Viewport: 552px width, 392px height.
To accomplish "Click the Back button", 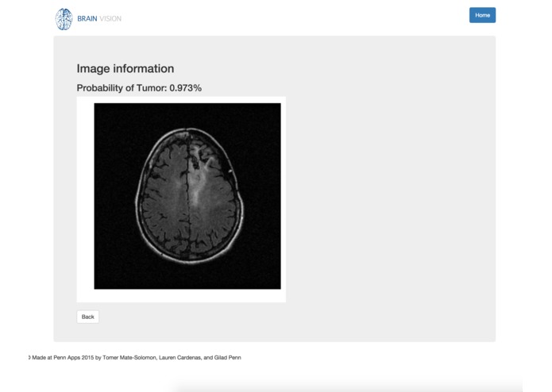I will click(x=87, y=317).
